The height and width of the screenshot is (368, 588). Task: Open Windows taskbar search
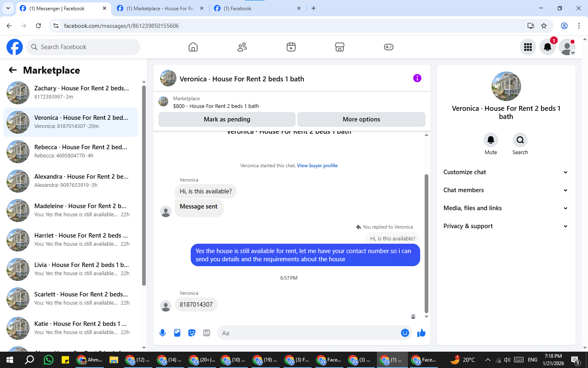coord(29,360)
